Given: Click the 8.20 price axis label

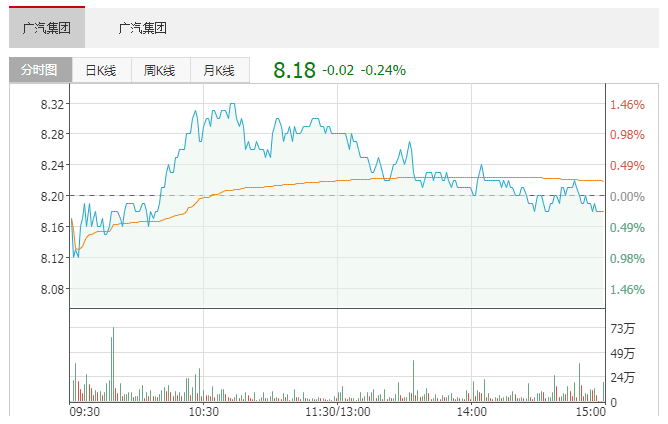Looking at the screenshot, I should pyautogui.click(x=52, y=196).
